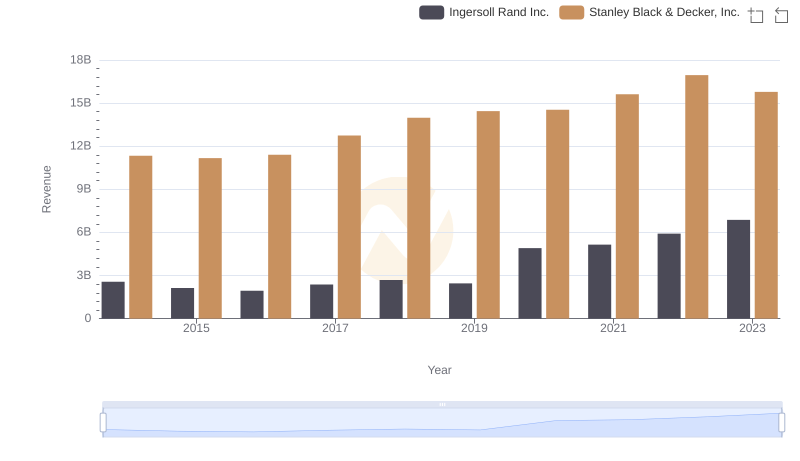Click the Year axis title

(439, 370)
